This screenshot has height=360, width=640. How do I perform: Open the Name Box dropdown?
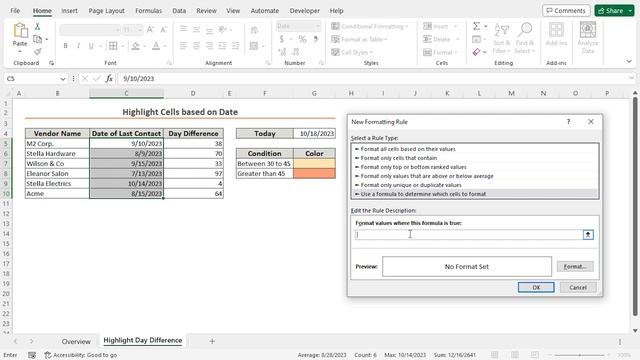click(62, 78)
